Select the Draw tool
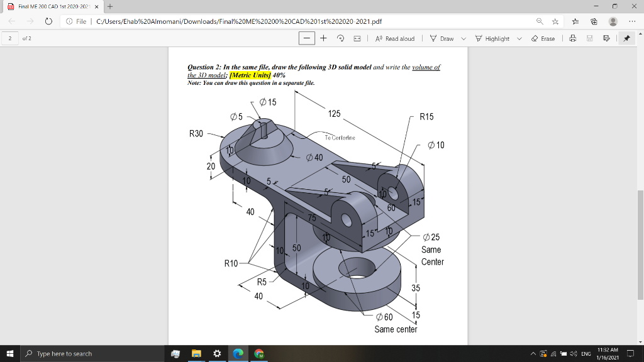Viewport: 644px width, 362px height. pos(442,38)
